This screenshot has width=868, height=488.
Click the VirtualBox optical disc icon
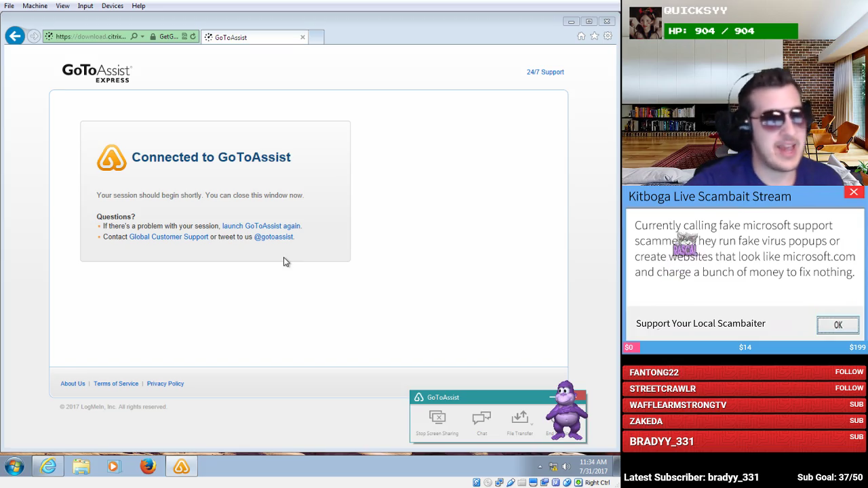488,483
